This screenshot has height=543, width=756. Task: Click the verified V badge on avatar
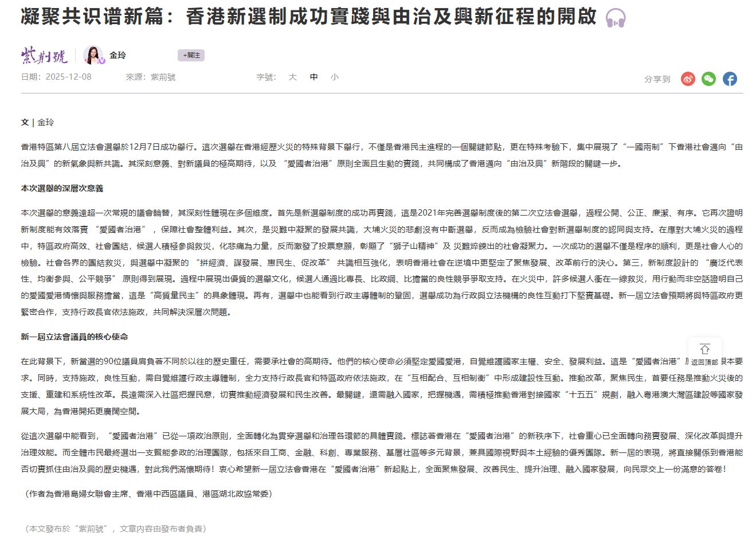101,61
